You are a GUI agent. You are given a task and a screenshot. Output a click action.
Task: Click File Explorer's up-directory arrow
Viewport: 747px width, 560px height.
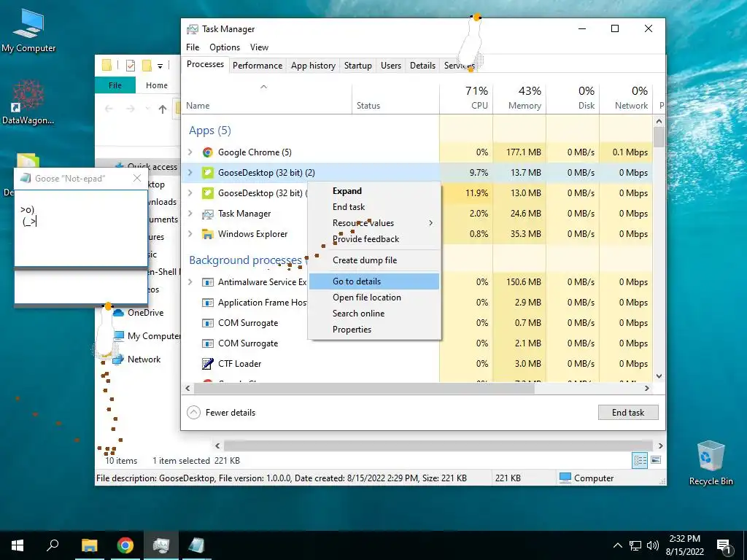tap(163, 109)
